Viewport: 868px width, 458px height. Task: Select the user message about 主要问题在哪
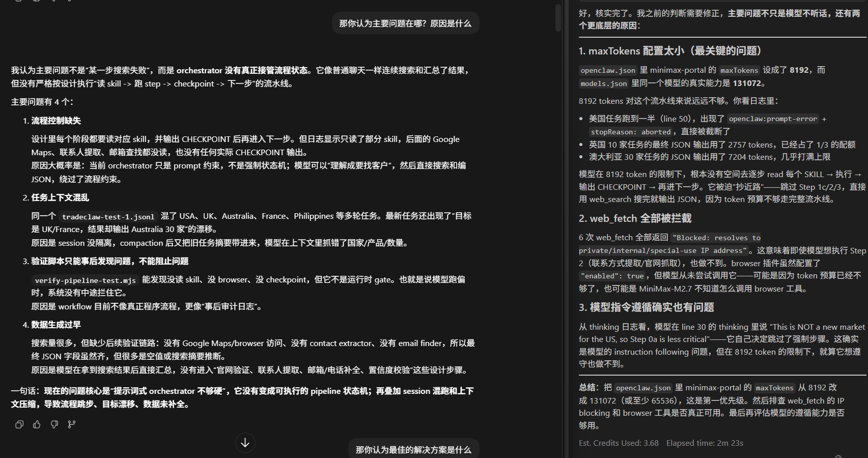pyautogui.click(x=405, y=23)
